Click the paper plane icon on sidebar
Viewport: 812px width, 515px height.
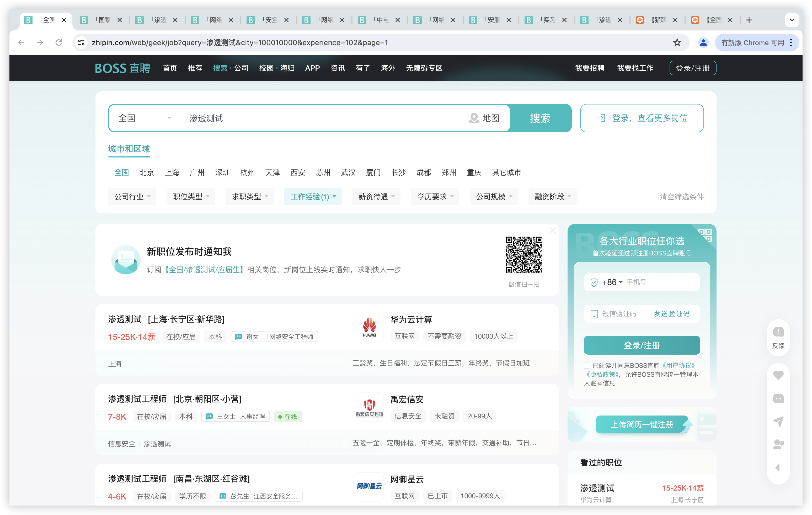[778, 421]
